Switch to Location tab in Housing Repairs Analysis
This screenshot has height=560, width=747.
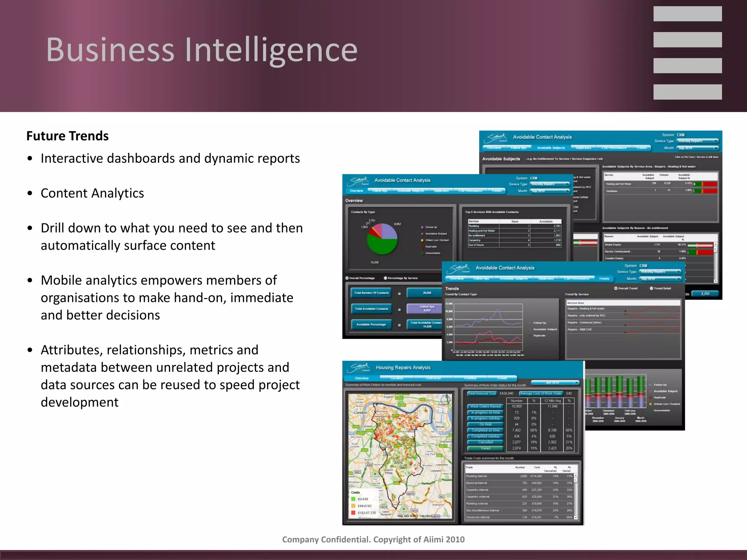(x=397, y=378)
